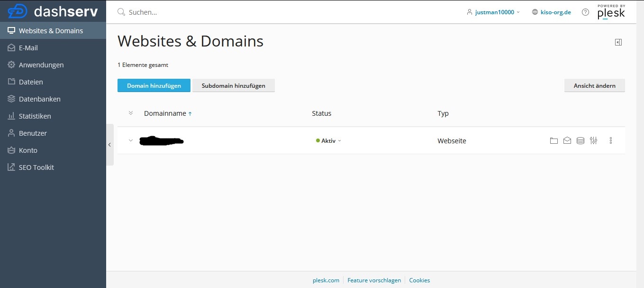
Task: Open E-Mail in the sidebar
Action: pyautogui.click(x=28, y=48)
